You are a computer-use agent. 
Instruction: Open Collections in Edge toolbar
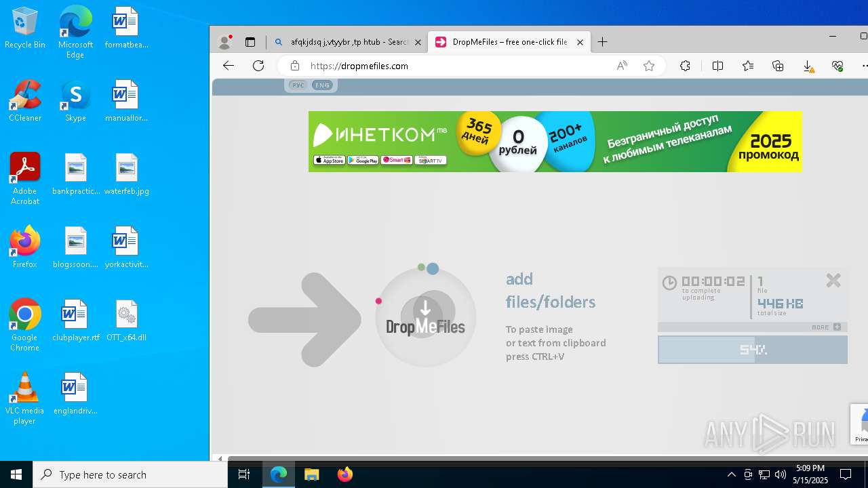click(778, 66)
